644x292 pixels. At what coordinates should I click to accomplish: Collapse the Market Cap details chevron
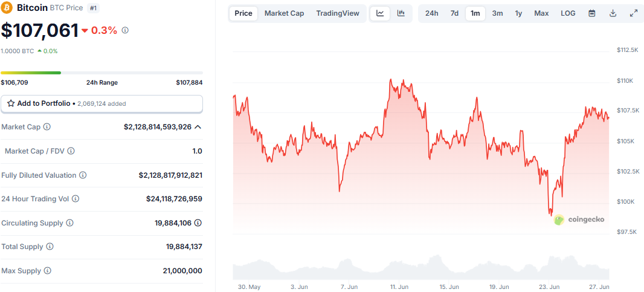click(198, 127)
